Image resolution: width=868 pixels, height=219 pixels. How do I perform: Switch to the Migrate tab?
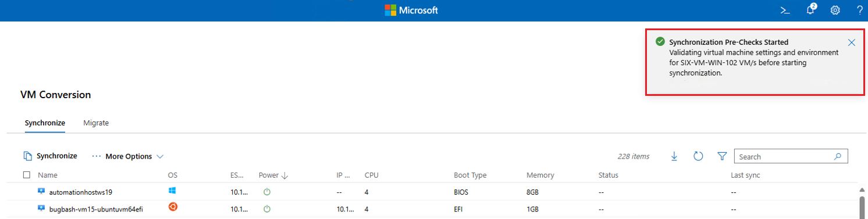click(x=96, y=123)
